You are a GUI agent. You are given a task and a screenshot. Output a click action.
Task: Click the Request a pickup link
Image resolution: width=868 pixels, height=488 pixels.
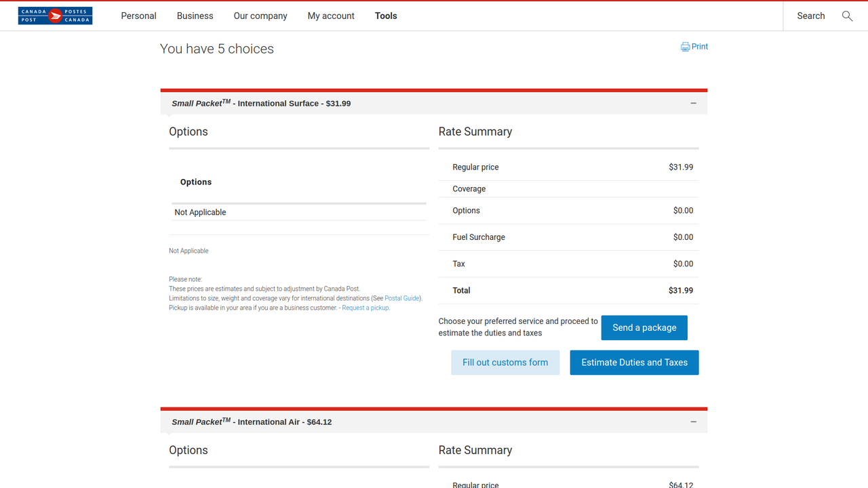(x=366, y=308)
